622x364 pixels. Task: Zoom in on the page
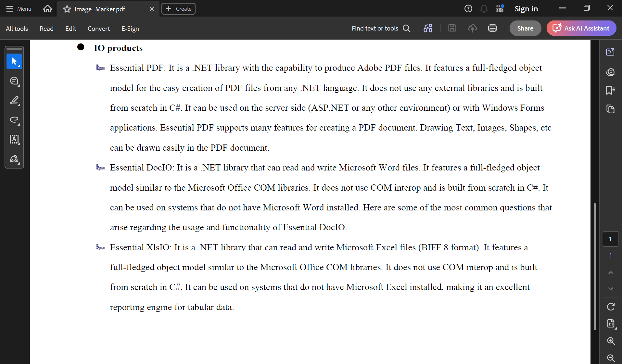(x=611, y=341)
